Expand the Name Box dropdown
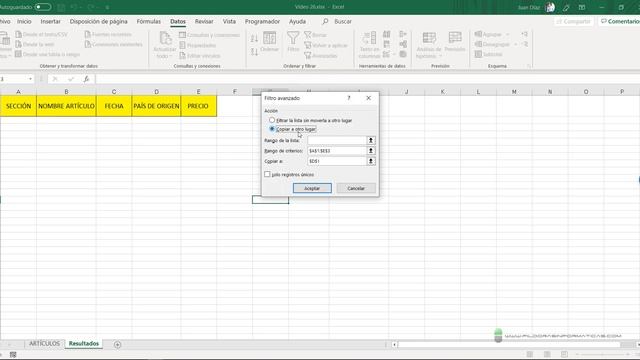Image resolution: width=640 pixels, height=360 pixels. coord(30,79)
